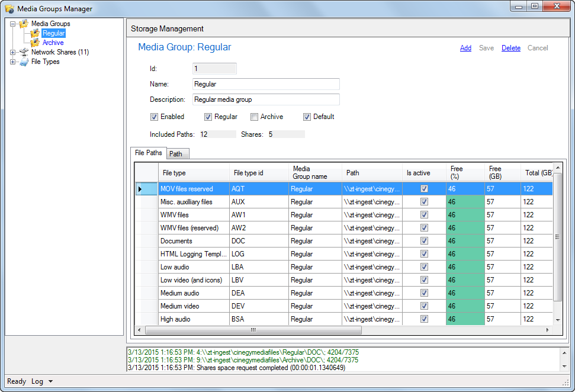Click the Regular\DOC log entry line
The image size is (575, 392).
tap(243, 352)
